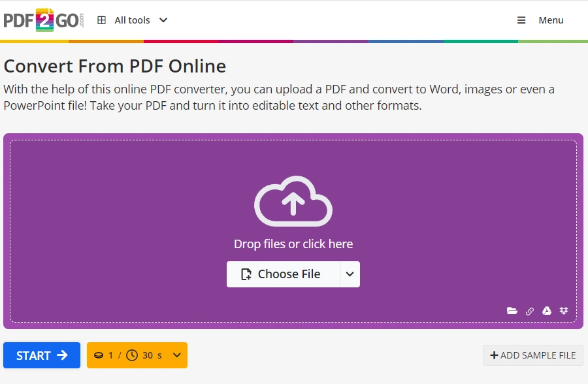Click the Drop files or click here text

(293, 244)
